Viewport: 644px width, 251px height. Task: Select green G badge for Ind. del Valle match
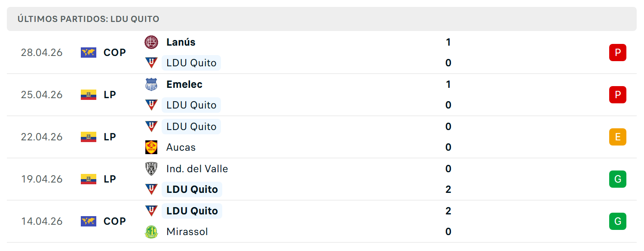pos(618,179)
